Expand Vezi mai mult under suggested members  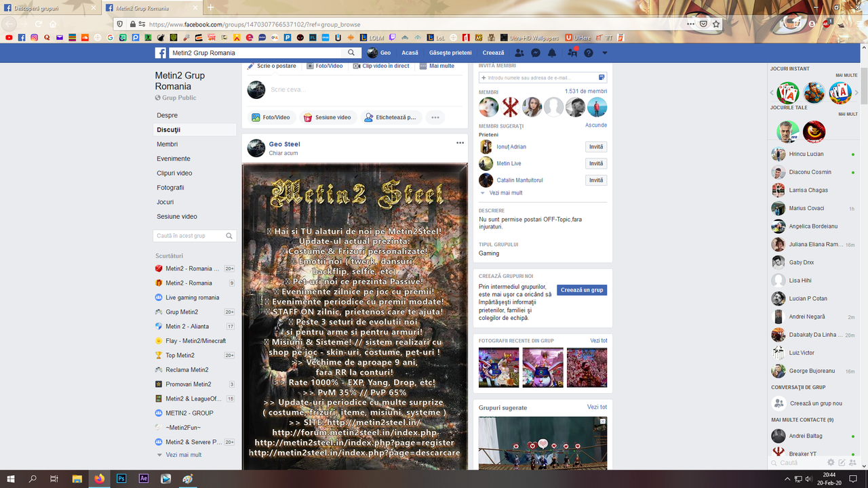pos(505,193)
